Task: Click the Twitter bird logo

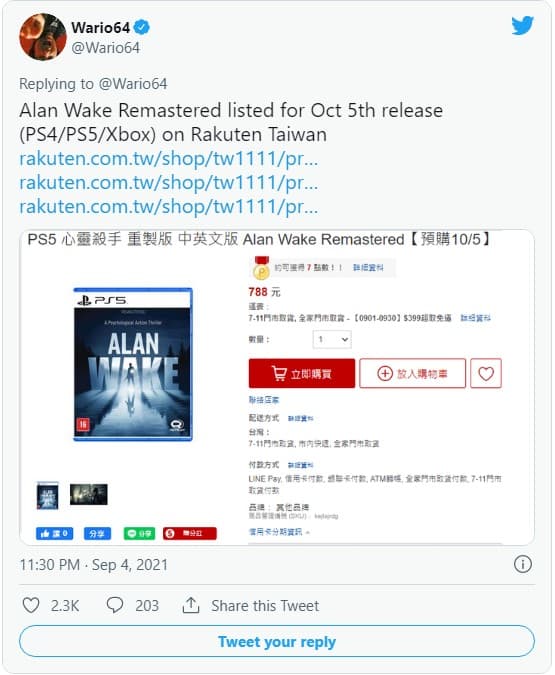Action: click(x=522, y=26)
